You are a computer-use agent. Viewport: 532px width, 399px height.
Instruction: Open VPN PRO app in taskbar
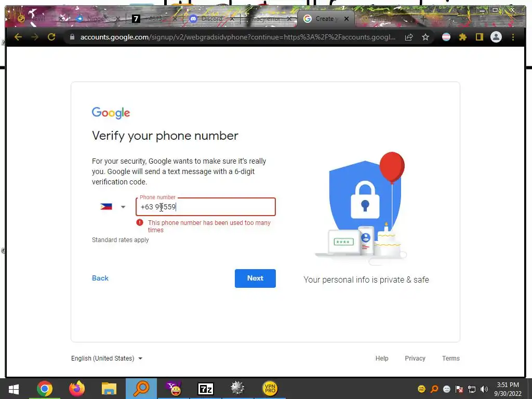(270, 389)
